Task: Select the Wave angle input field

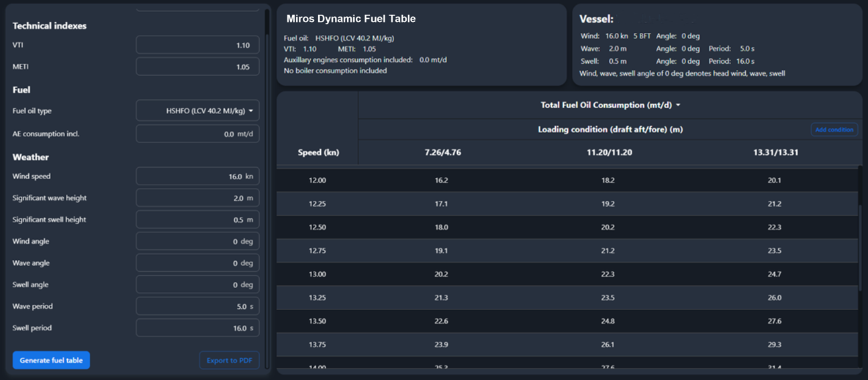Action: coord(197,263)
